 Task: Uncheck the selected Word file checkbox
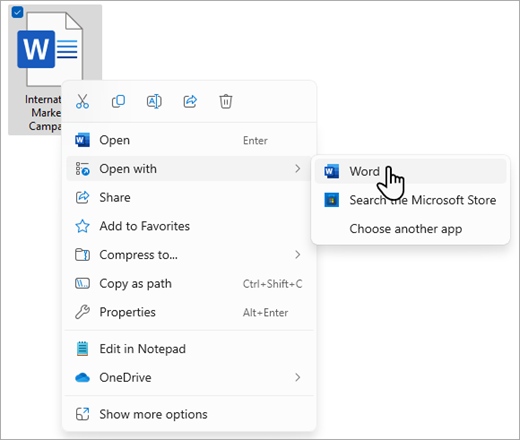point(17,12)
